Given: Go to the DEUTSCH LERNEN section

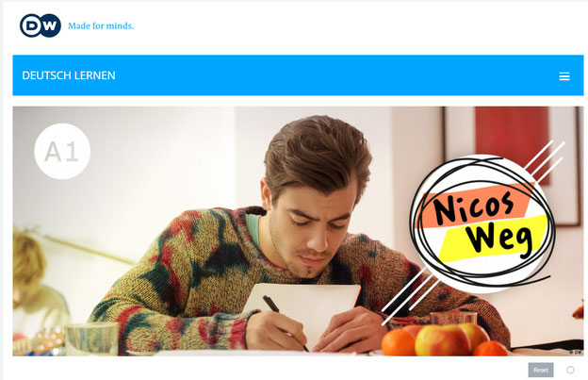Looking at the screenshot, I should point(69,75).
